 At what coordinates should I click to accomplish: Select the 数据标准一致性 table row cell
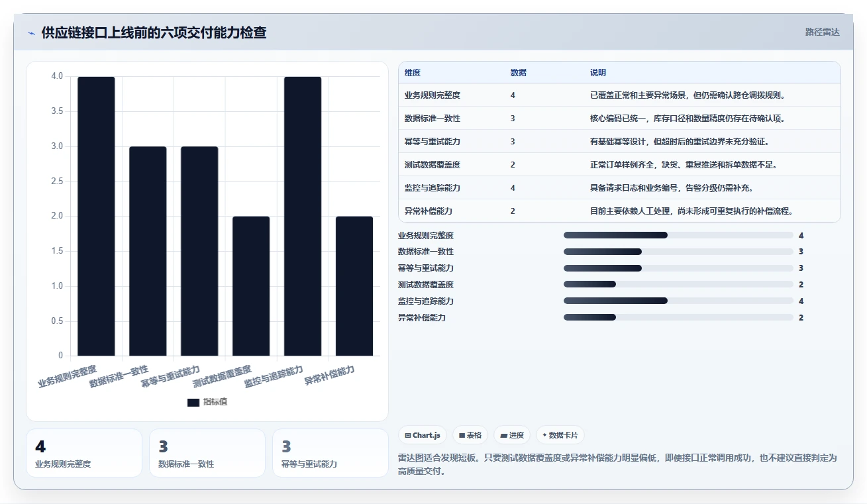[x=433, y=119]
